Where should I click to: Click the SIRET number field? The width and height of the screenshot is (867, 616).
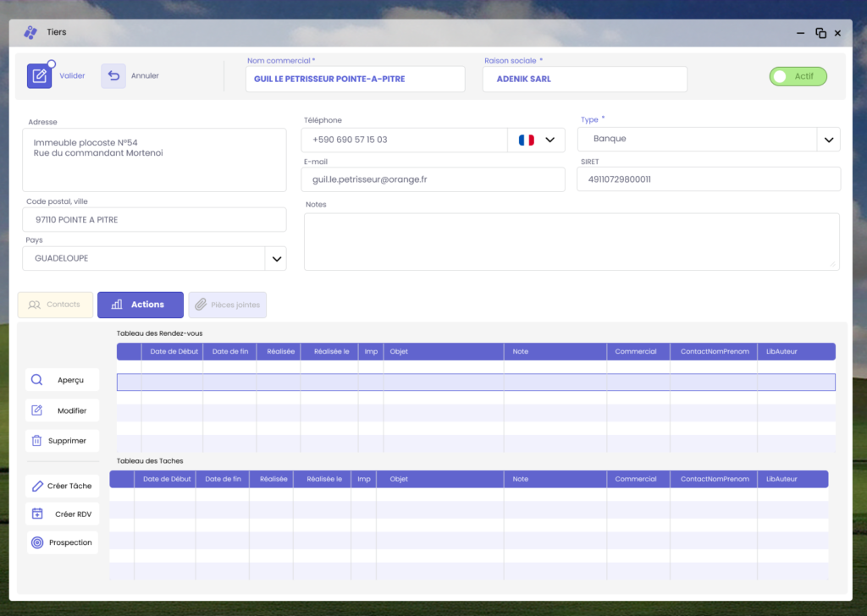pyautogui.click(x=708, y=179)
